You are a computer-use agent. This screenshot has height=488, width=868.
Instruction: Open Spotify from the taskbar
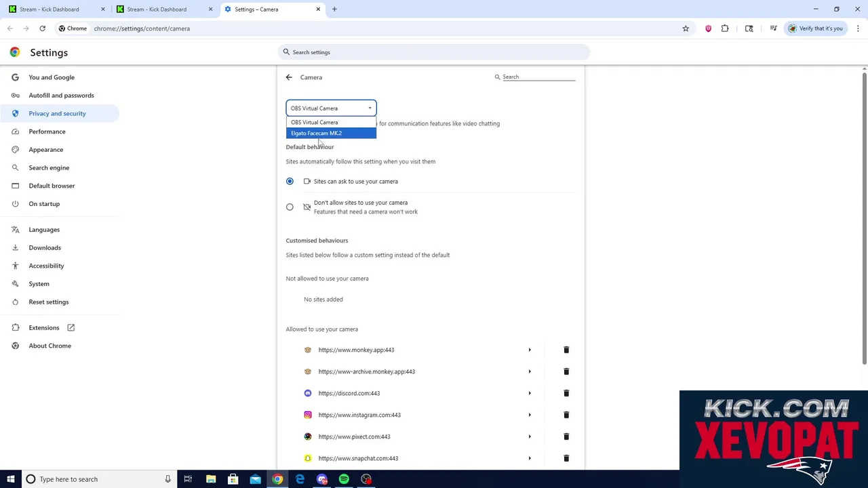[344, 479]
